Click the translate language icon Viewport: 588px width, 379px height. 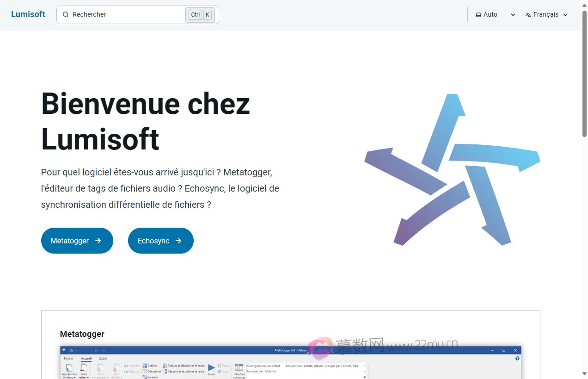[x=528, y=15]
